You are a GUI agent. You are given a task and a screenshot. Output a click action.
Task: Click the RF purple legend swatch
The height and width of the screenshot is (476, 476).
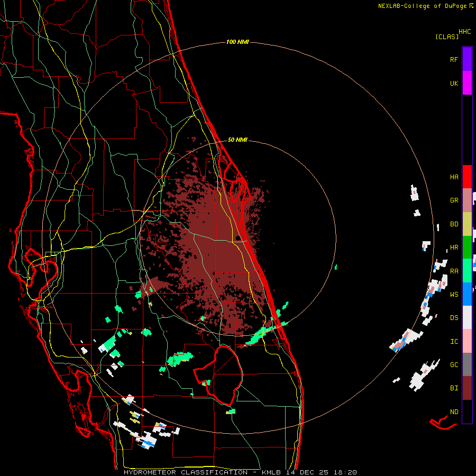click(467, 59)
